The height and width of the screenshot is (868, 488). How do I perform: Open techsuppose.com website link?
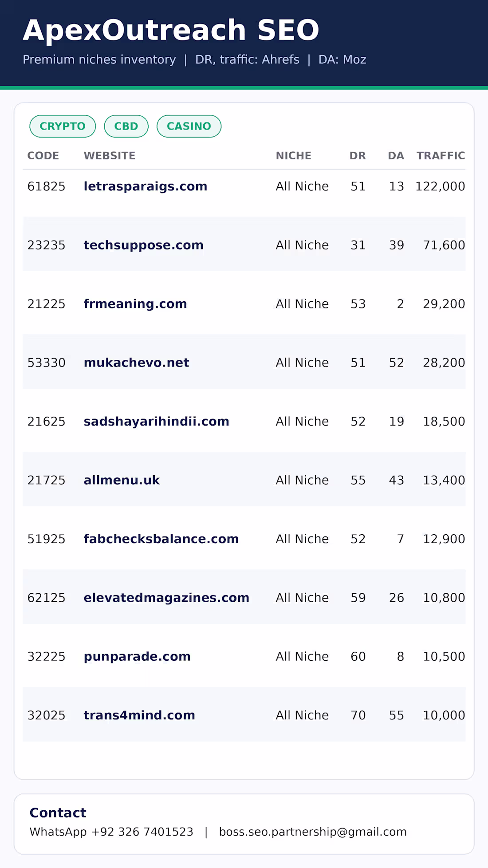point(144,245)
